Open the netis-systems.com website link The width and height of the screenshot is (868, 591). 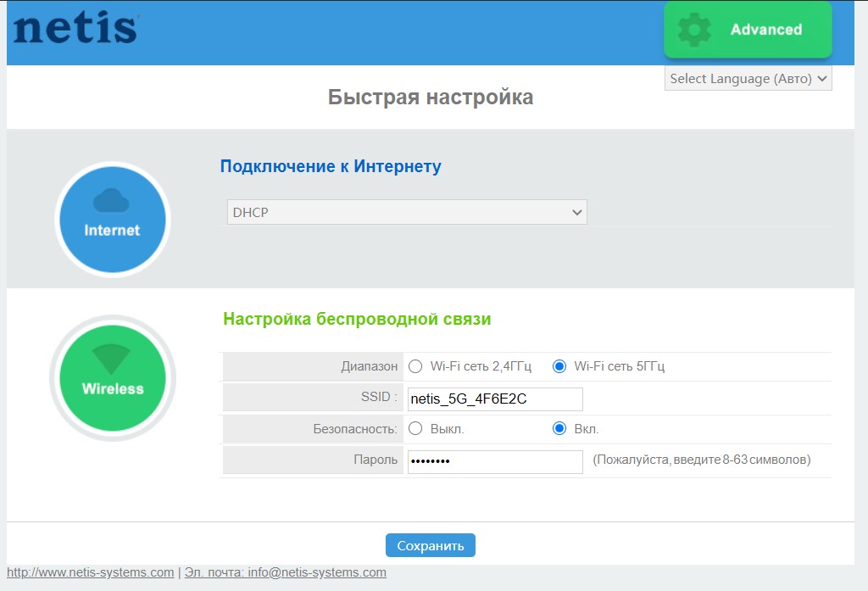coord(87,572)
